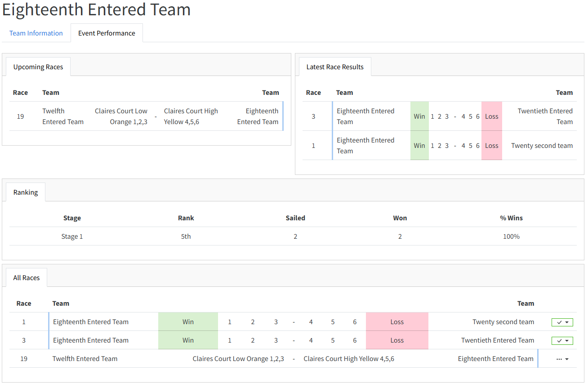Open the checkmark dropdown for race 1
This screenshot has width=588, height=388.
point(562,322)
